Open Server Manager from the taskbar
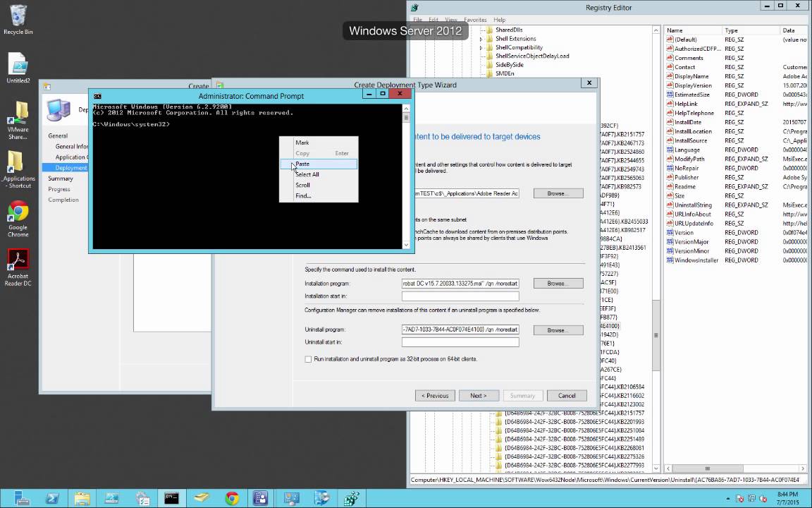Image resolution: width=812 pixels, height=508 pixels. pos(22,498)
